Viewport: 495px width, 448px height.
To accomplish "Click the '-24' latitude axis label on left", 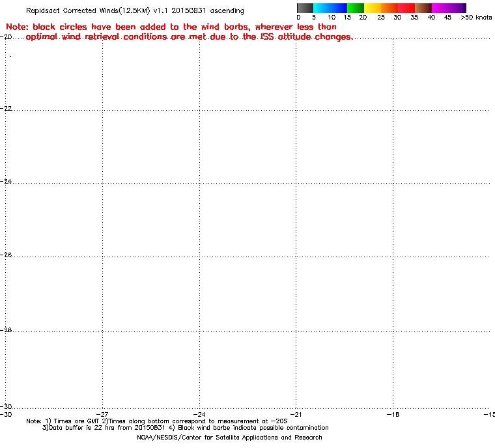I will coord(6,181).
